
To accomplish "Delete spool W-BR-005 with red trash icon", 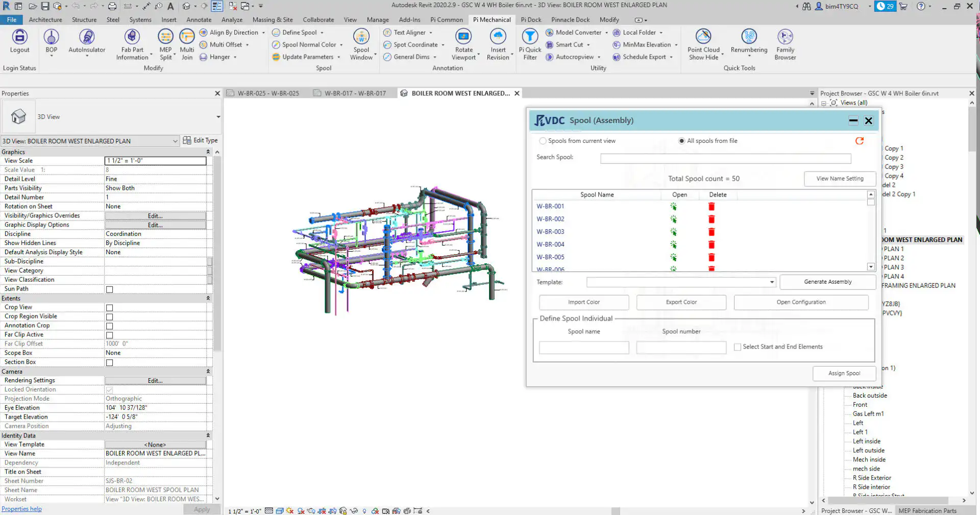I will pyautogui.click(x=712, y=257).
